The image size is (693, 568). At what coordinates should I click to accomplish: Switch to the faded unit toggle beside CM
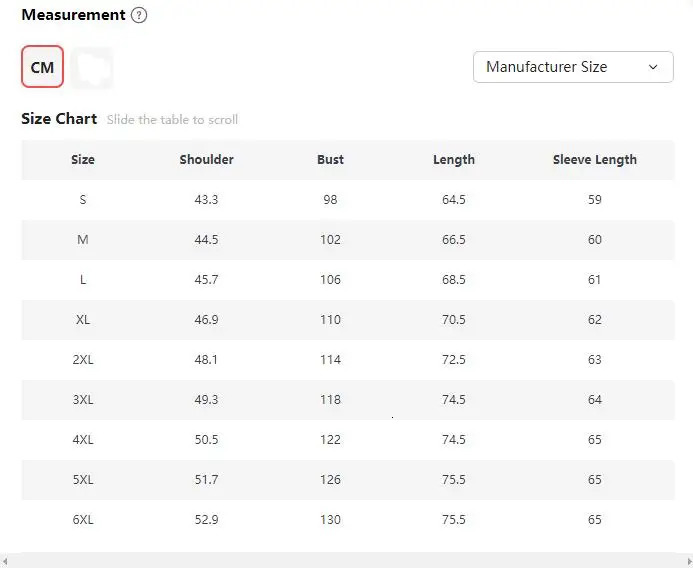[92, 68]
